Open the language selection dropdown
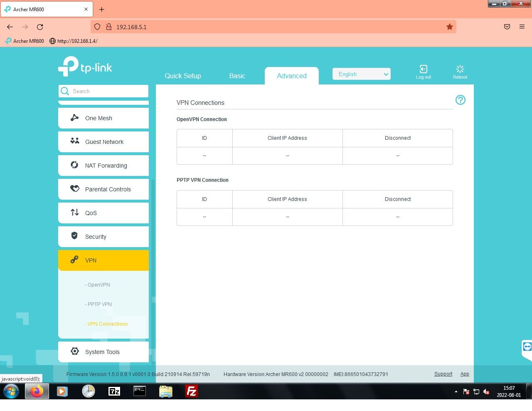 pyautogui.click(x=361, y=74)
